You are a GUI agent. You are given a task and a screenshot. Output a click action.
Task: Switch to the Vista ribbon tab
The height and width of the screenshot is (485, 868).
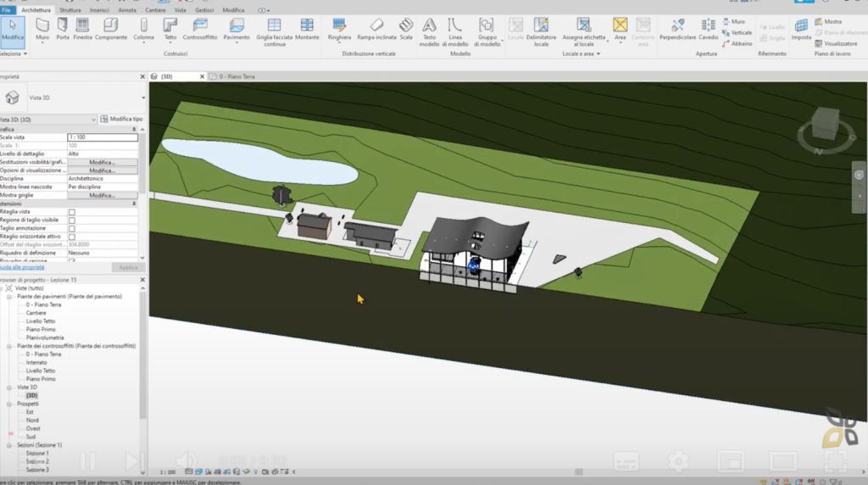tap(180, 10)
